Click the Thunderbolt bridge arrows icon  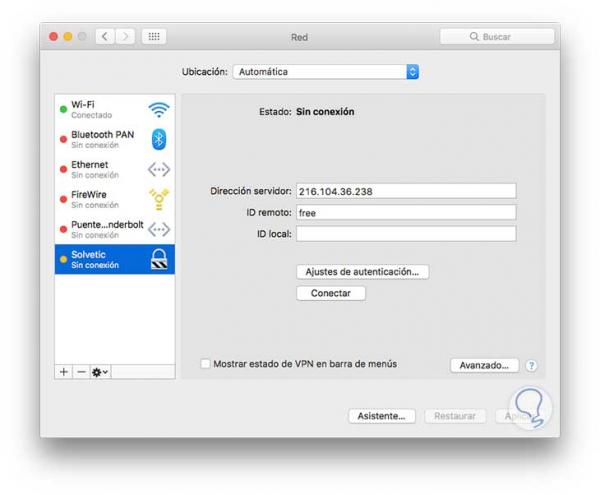point(159,230)
